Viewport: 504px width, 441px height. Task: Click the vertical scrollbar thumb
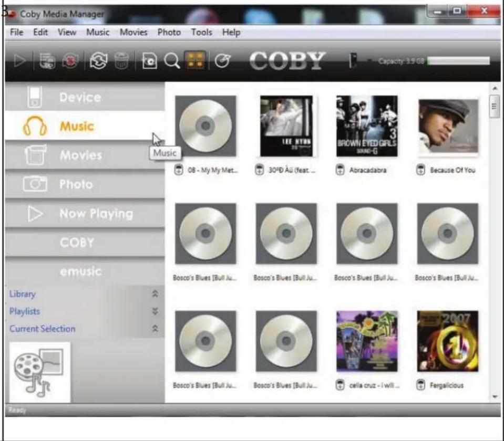pyautogui.click(x=495, y=107)
